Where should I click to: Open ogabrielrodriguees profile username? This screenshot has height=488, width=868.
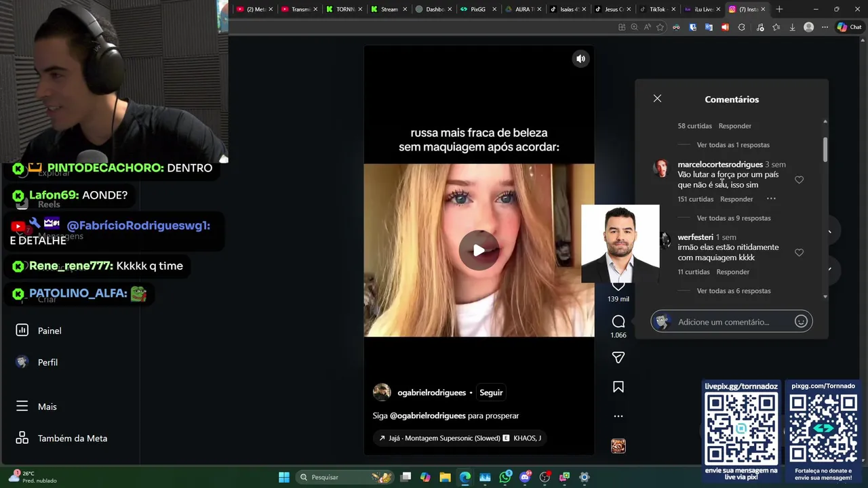point(431,392)
